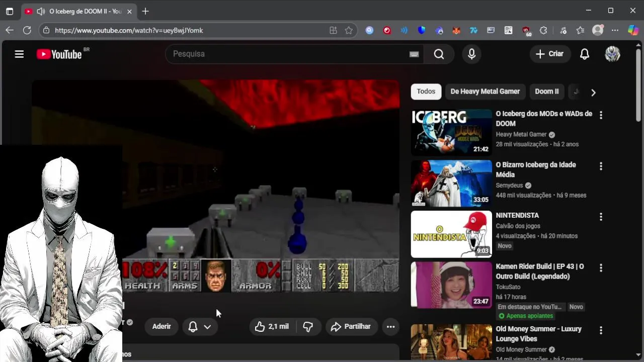Open the Heavy Metal Gamer channel link

pyautogui.click(x=521, y=134)
